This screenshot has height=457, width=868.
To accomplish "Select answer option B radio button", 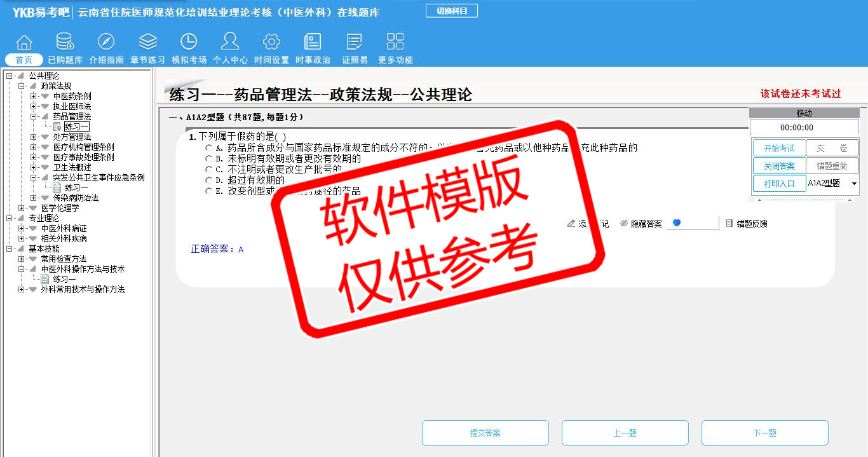I will pos(209,158).
